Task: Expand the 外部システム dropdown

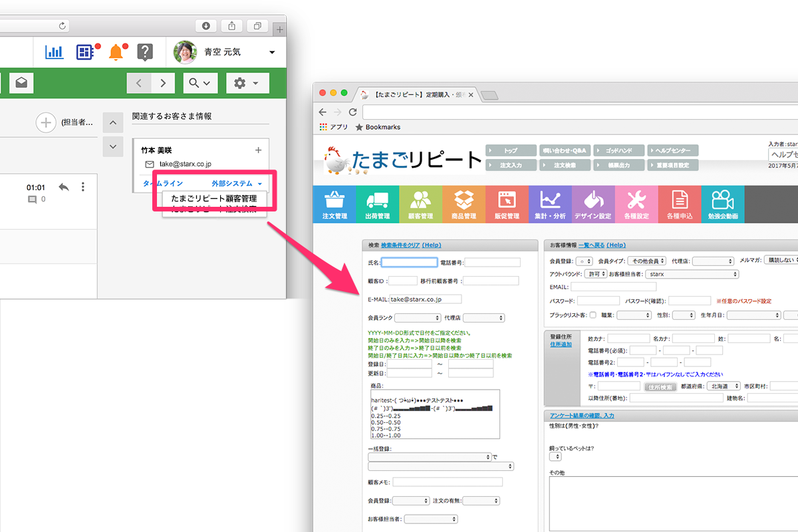Action: click(x=237, y=184)
